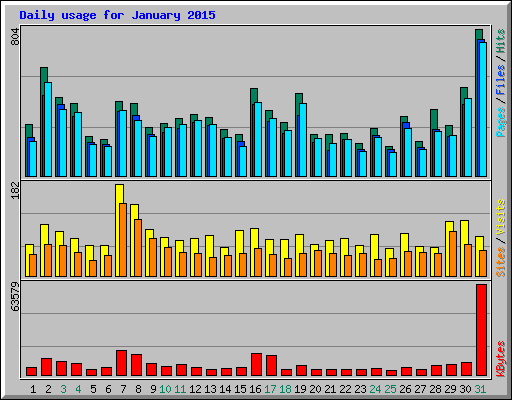Select the orange Sites bar for day 29
Screen dimensions: 512x400
453,254
